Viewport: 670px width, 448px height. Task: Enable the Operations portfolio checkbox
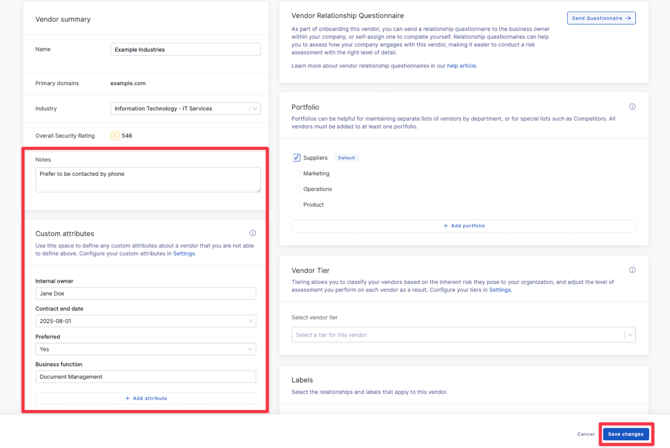(x=297, y=189)
